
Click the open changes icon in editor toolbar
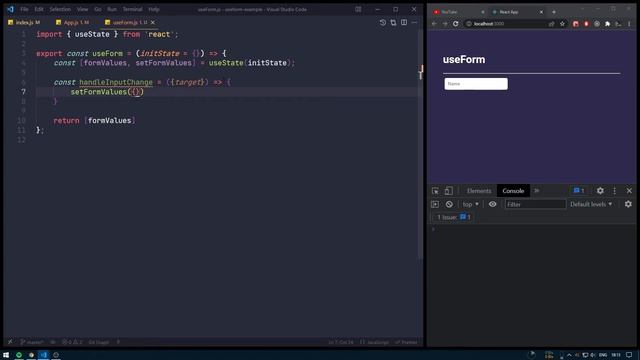point(393,22)
